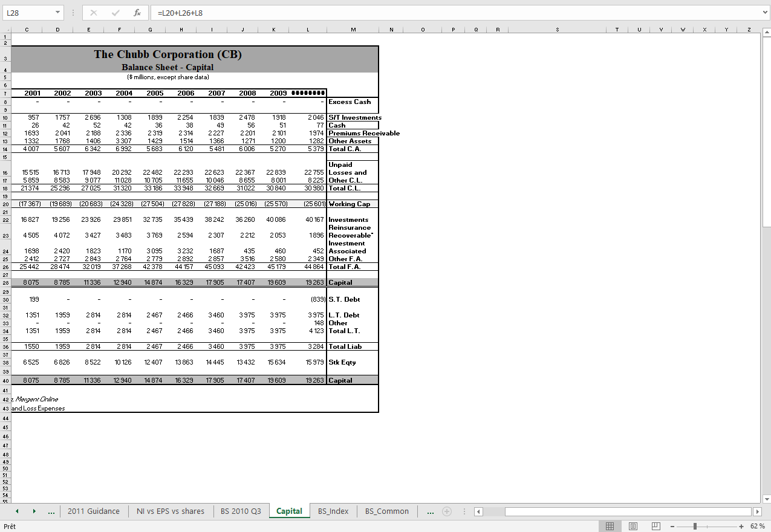This screenshot has height=532, width=771.
Task: Expand the formula bar with the chevron
Action: tap(766, 13)
